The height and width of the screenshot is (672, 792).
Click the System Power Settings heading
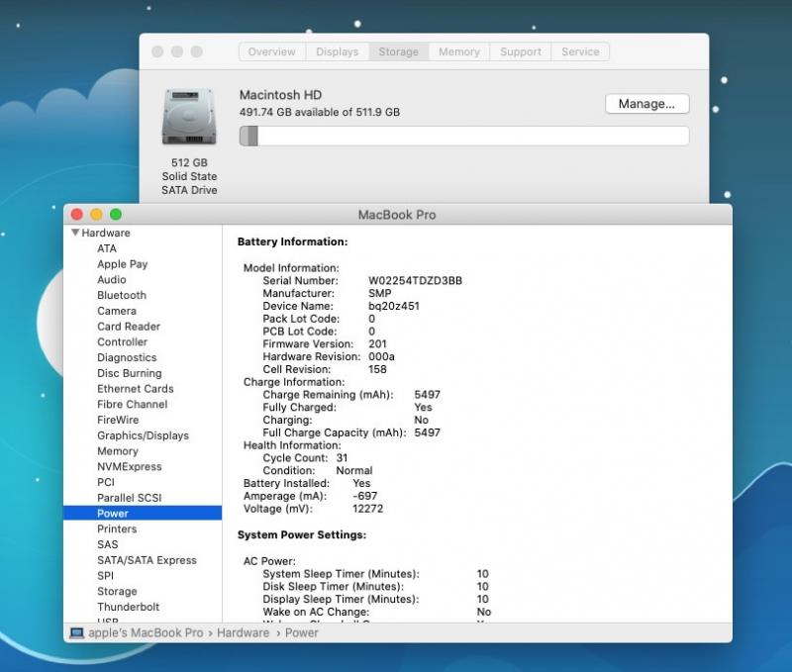coord(302,534)
